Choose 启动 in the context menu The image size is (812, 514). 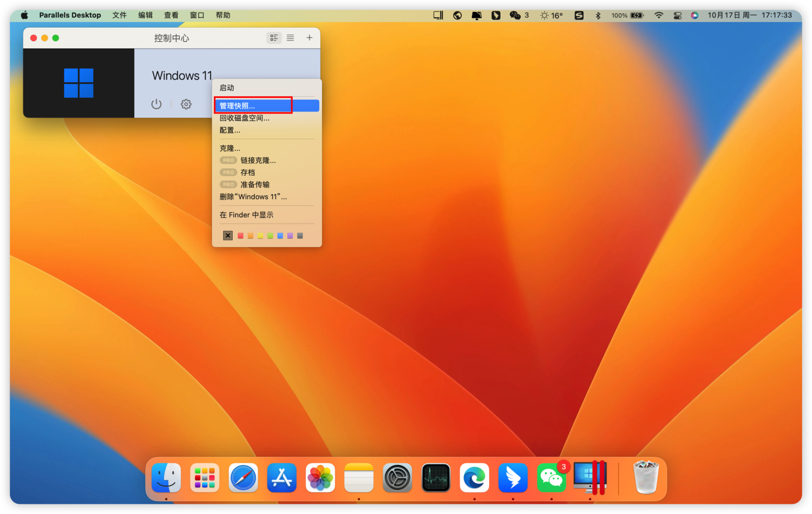tap(267, 88)
